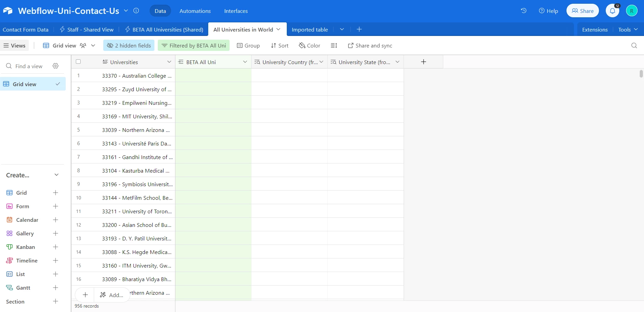Open Help menu
This screenshot has width=644, height=312.
click(548, 11)
